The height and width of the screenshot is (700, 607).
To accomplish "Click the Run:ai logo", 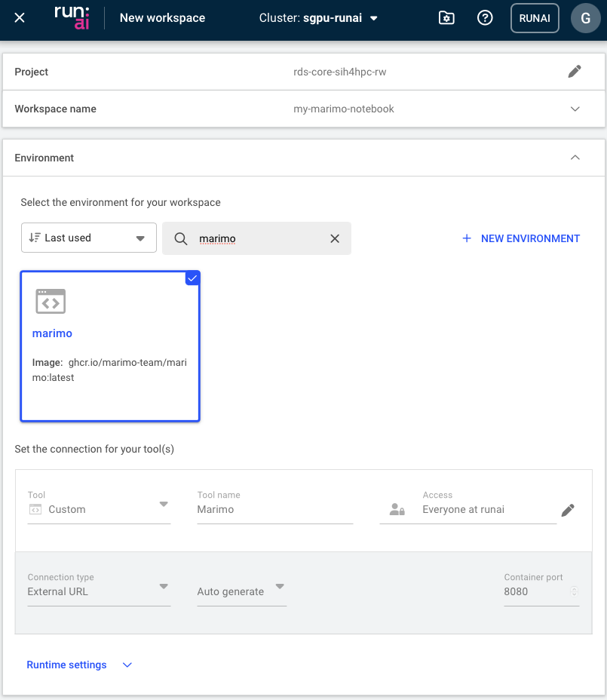I will tap(72, 18).
